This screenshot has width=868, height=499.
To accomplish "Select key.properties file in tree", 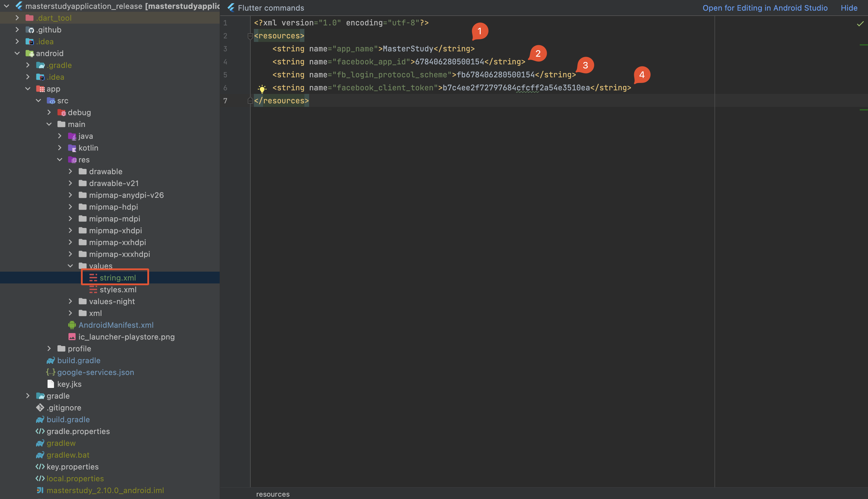I will [x=72, y=467].
